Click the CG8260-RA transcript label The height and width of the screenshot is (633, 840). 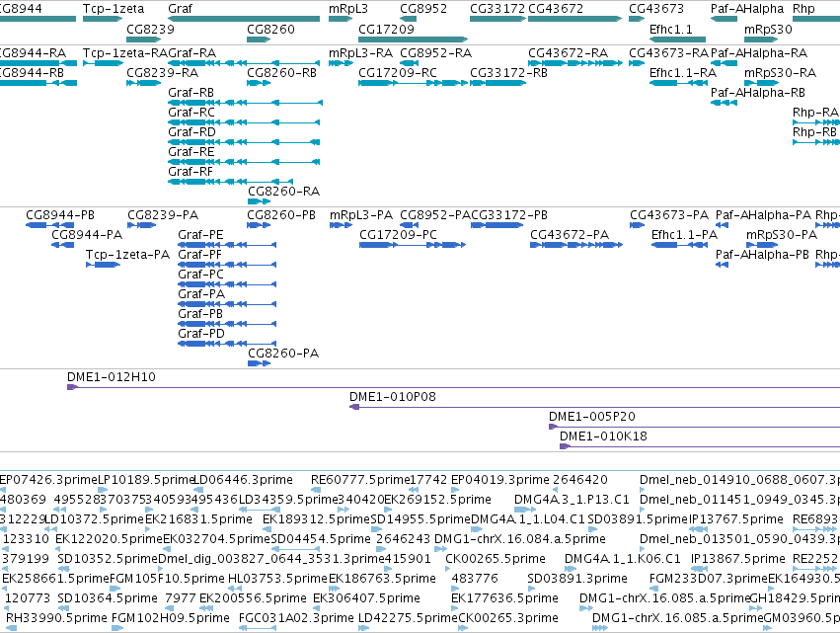pos(283,191)
